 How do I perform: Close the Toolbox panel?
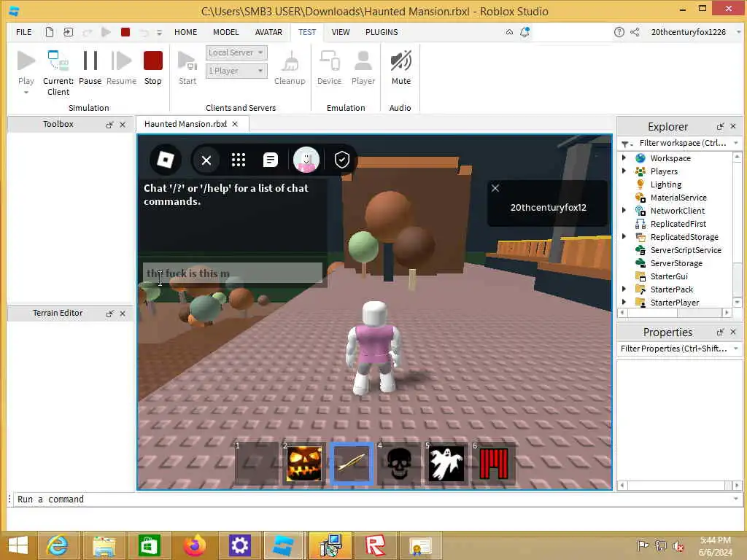point(123,124)
